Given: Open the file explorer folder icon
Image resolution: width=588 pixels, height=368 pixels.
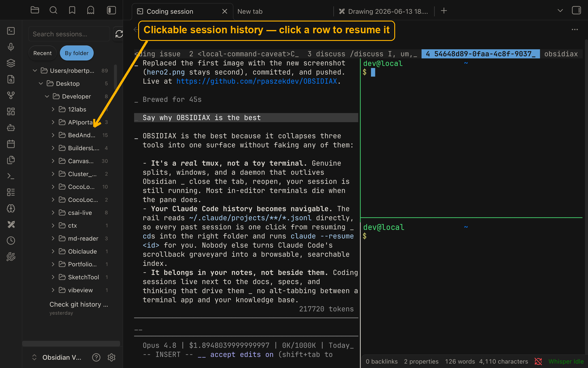Looking at the screenshot, I should click(x=35, y=10).
